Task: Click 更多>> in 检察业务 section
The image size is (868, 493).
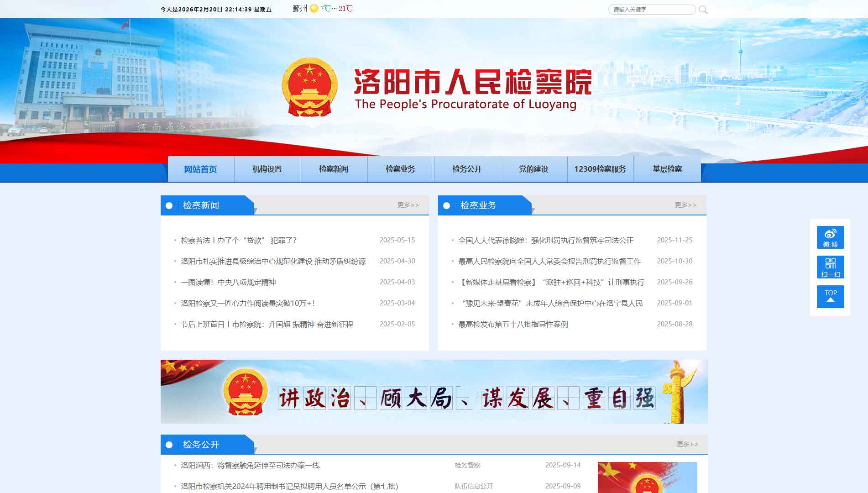Action: [685, 205]
